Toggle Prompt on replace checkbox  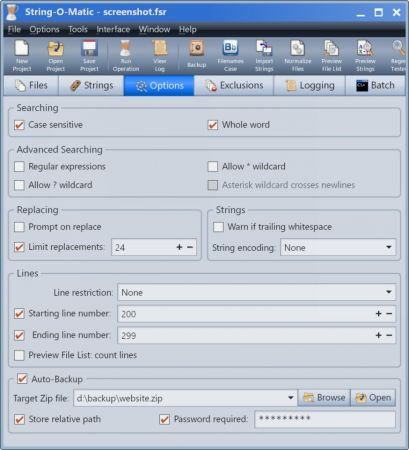coord(19,227)
